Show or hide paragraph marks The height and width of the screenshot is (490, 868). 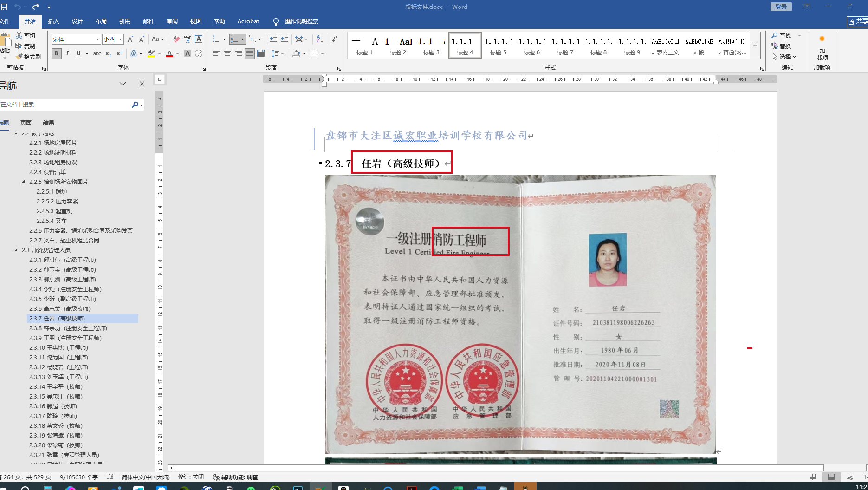335,39
